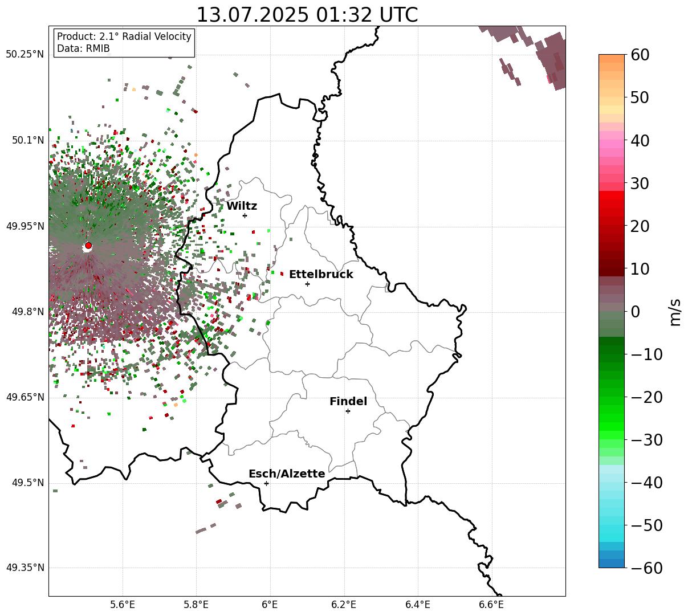The height and width of the screenshot is (616, 688).
Task: Click the 50.1°N latitude label
Action: [x=27, y=140]
